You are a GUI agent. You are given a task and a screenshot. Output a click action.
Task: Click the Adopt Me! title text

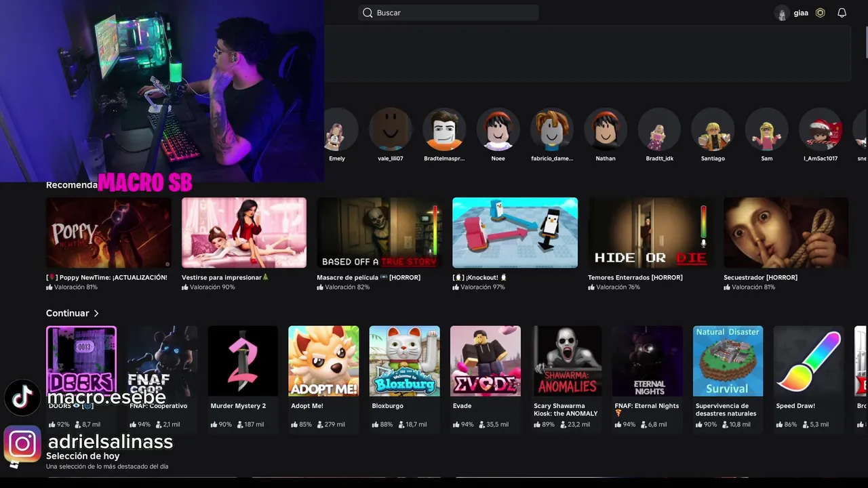307,406
